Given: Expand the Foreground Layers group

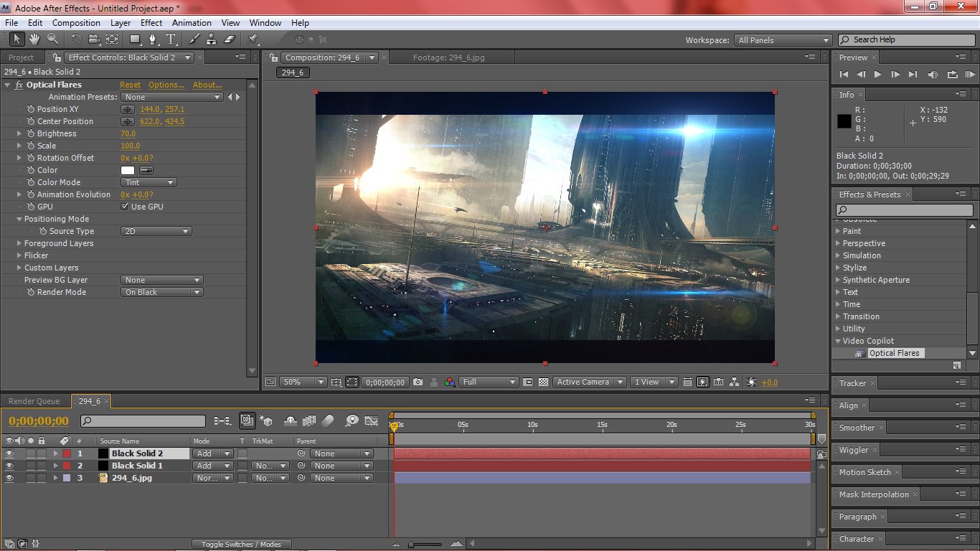Looking at the screenshot, I should click(19, 243).
